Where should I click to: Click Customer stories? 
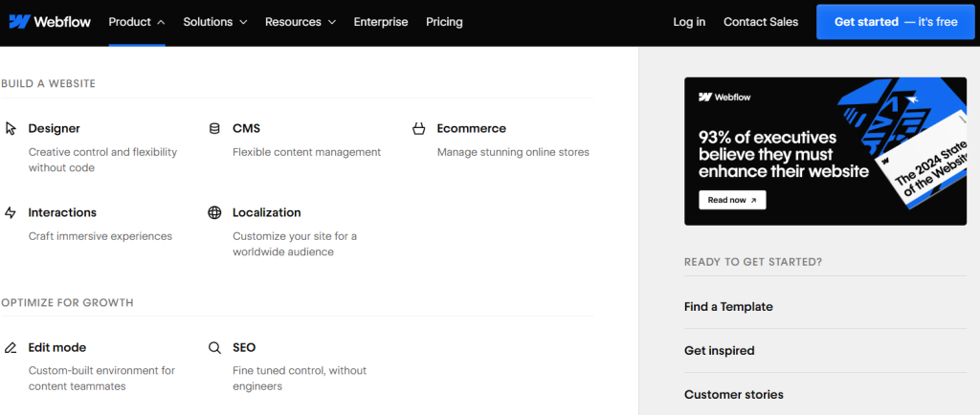click(734, 394)
